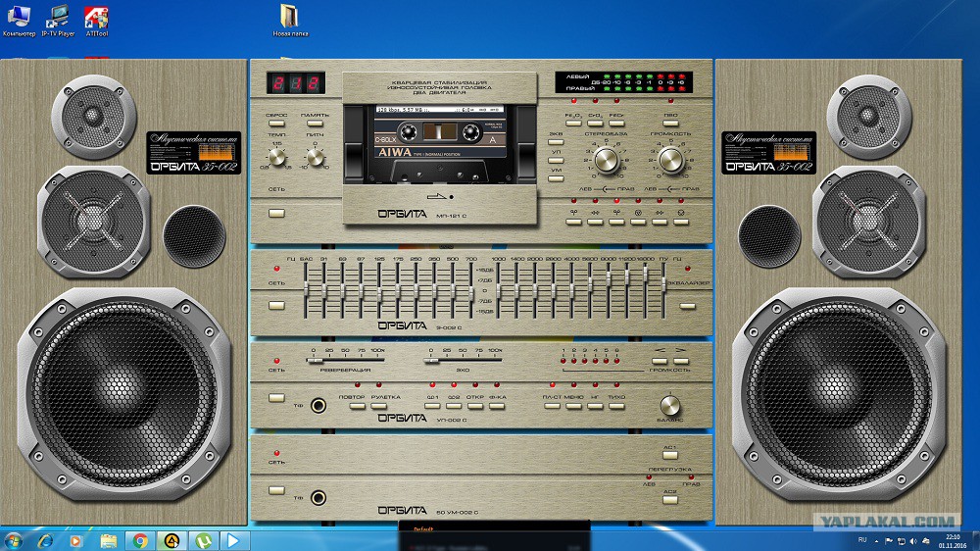
Task: Open the network tray icon
Action: pyautogui.click(x=902, y=541)
